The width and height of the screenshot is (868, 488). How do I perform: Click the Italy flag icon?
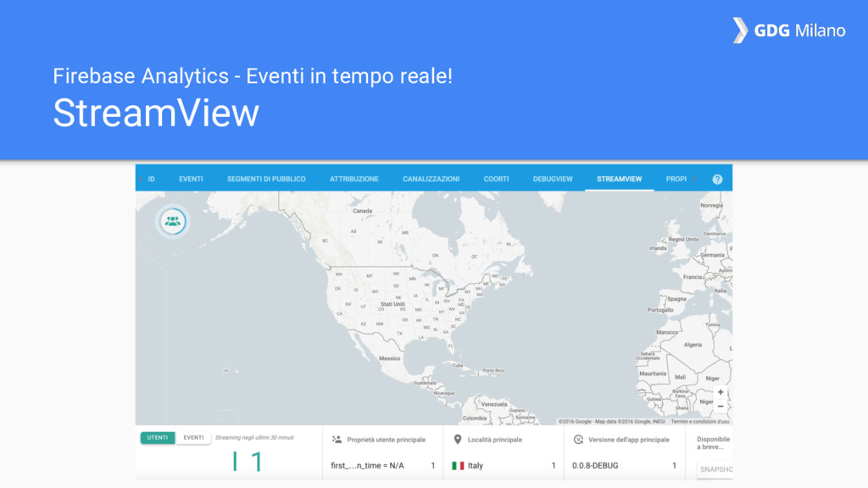[x=458, y=466]
